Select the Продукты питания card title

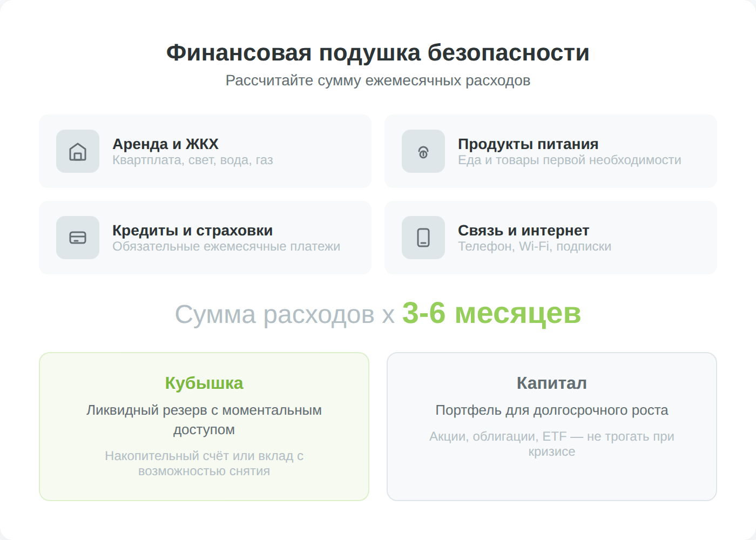(528, 144)
